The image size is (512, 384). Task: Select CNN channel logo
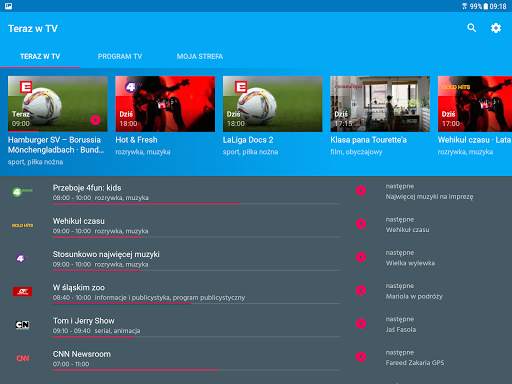(x=23, y=358)
